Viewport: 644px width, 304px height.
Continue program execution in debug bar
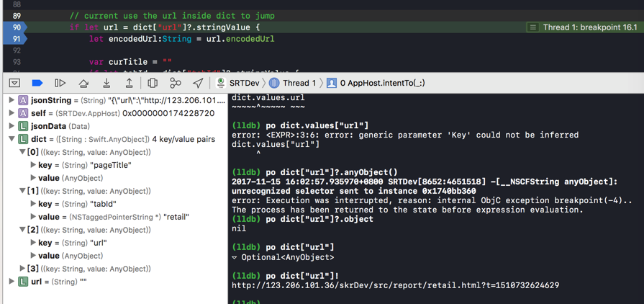click(x=60, y=83)
